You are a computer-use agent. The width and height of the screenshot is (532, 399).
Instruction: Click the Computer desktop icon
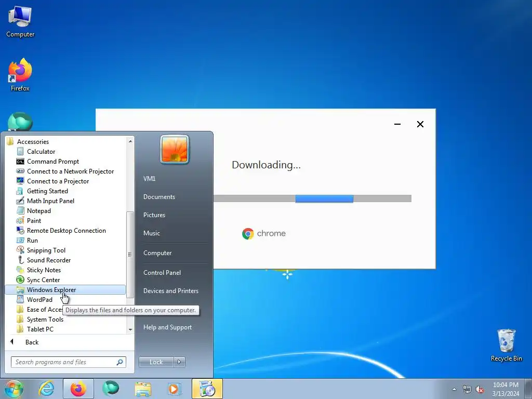click(20, 22)
